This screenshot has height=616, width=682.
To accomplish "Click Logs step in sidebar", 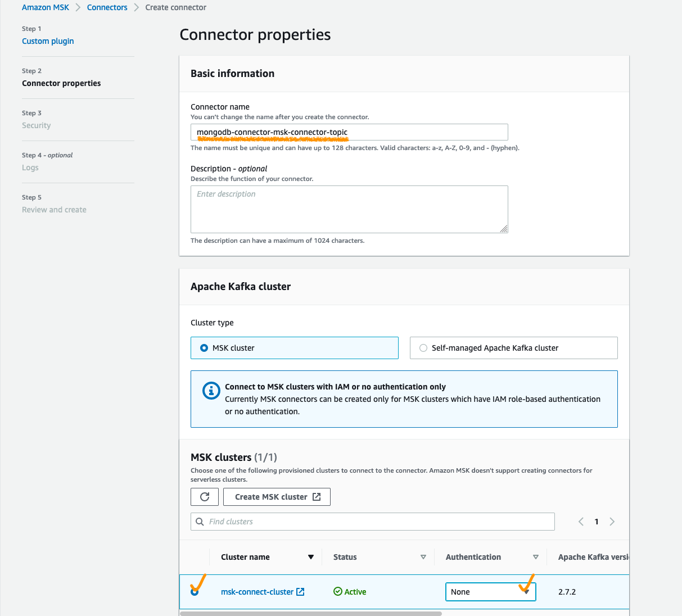I will (x=30, y=167).
